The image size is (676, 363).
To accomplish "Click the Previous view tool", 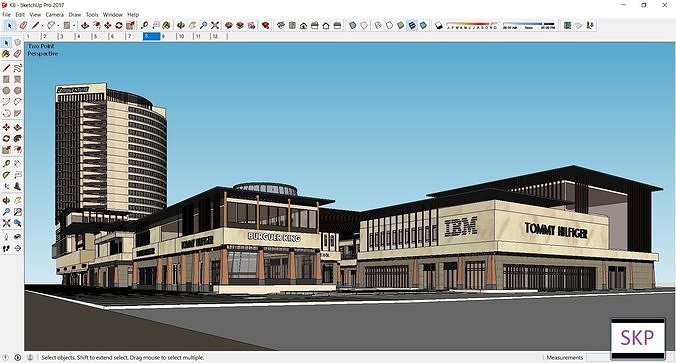I will coord(17,223).
